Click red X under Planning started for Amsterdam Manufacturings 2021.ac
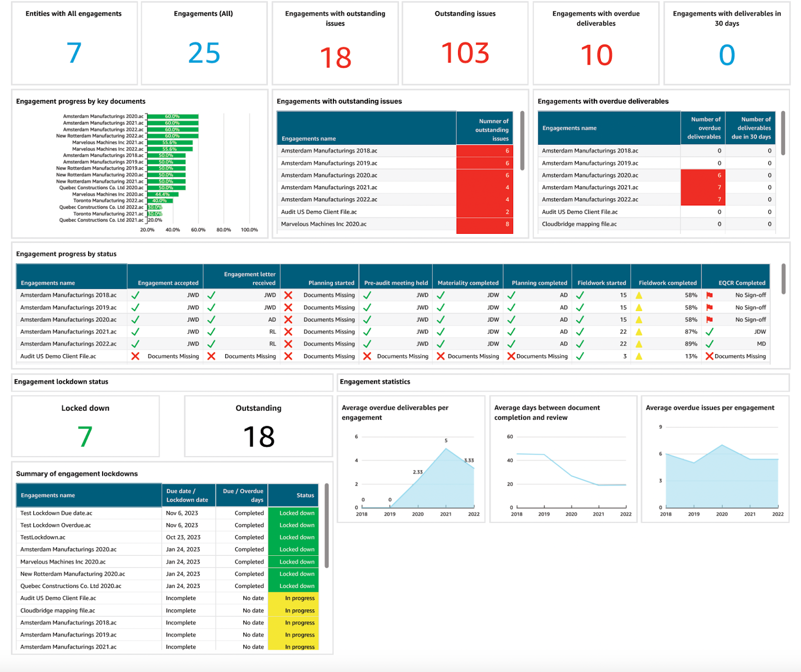This screenshot has width=801, height=672. click(x=288, y=331)
